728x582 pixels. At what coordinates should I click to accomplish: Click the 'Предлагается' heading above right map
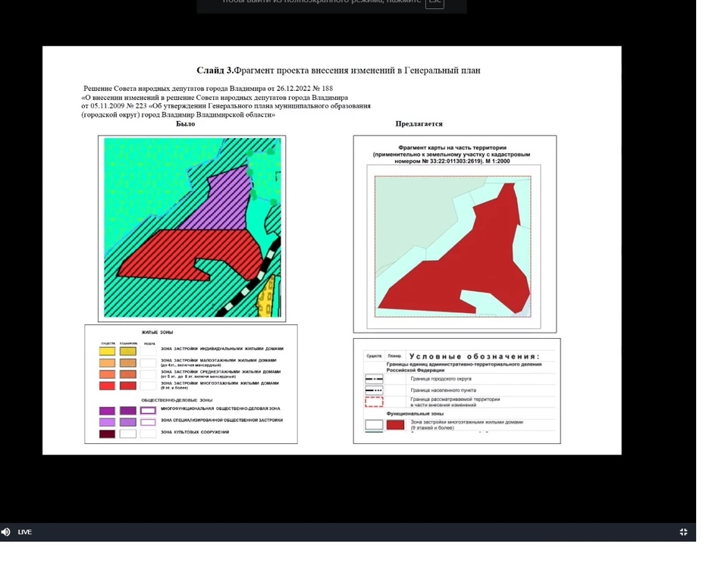[x=419, y=124]
